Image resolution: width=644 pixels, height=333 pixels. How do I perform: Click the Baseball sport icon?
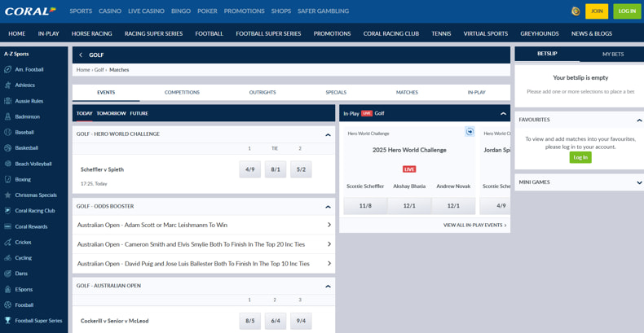(7, 133)
